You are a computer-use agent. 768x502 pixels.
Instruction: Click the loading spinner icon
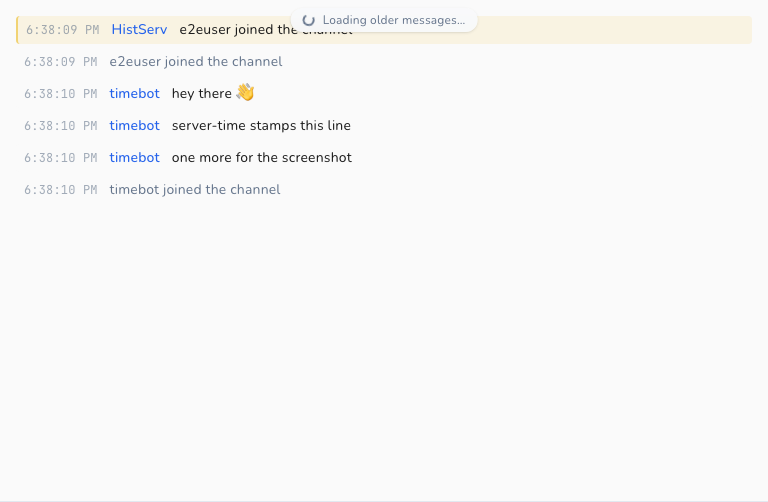click(309, 20)
